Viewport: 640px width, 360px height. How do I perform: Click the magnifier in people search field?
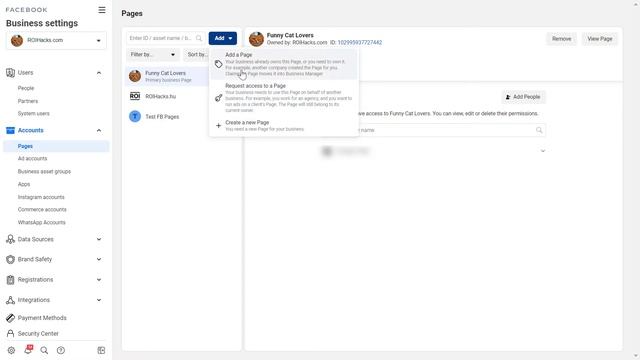click(x=539, y=130)
